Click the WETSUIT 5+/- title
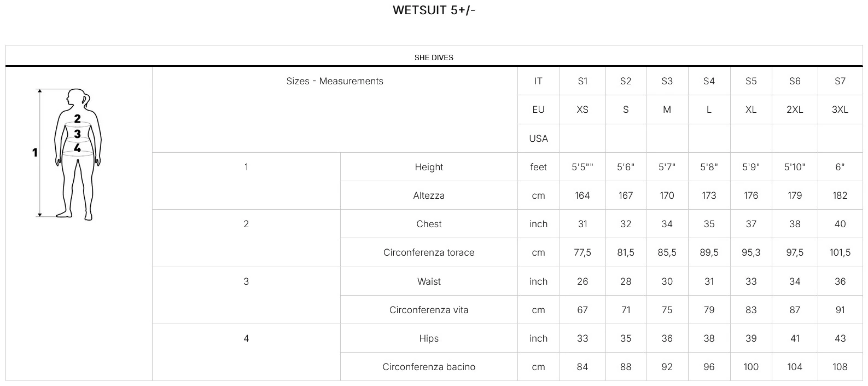Screen dimensions: 868x386 (x=434, y=10)
